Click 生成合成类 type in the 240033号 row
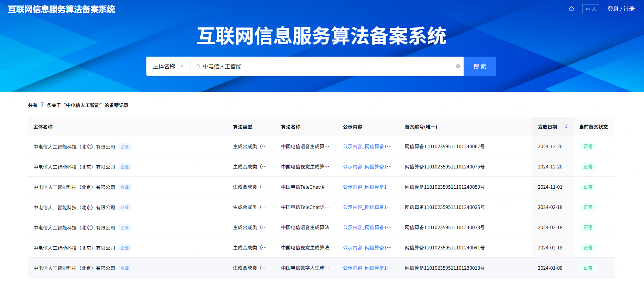The height and width of the screenshot is (282, 644). [250, 227]
